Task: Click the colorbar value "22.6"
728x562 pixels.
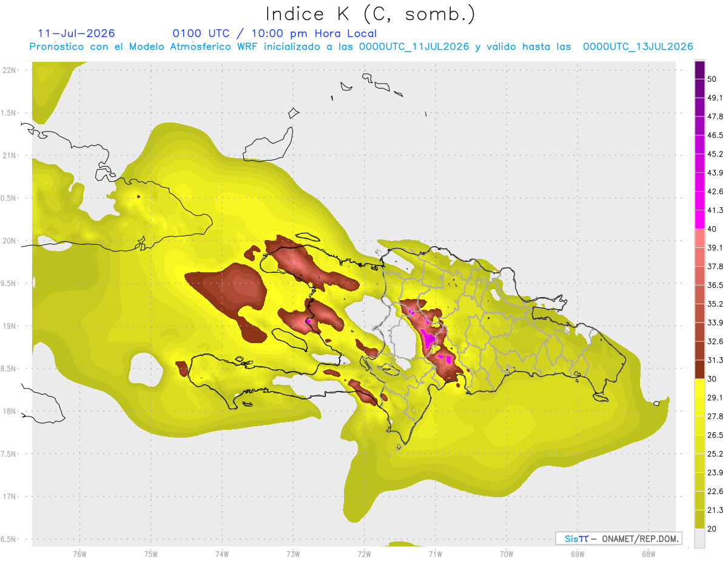Action: click(x=715, y=491)
